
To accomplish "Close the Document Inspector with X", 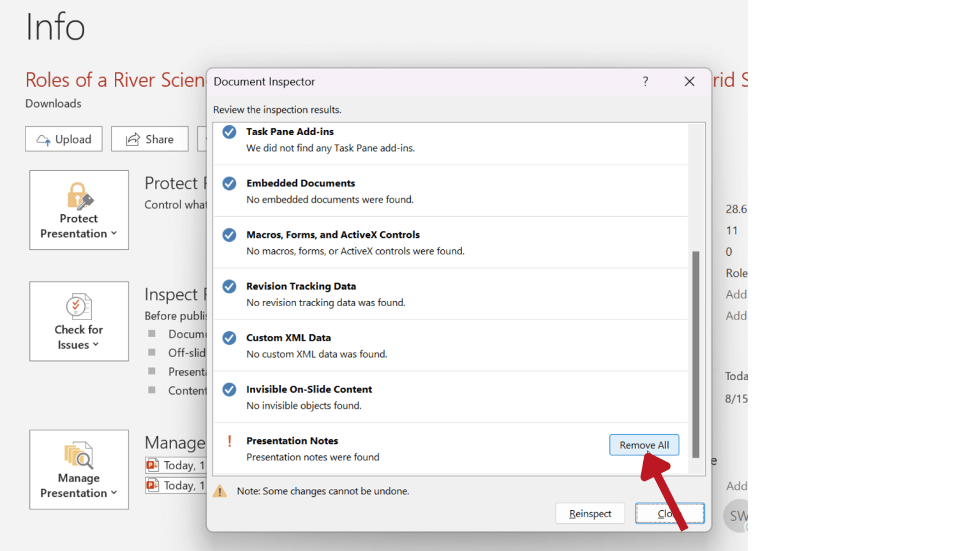I will (x=689, y=82).
